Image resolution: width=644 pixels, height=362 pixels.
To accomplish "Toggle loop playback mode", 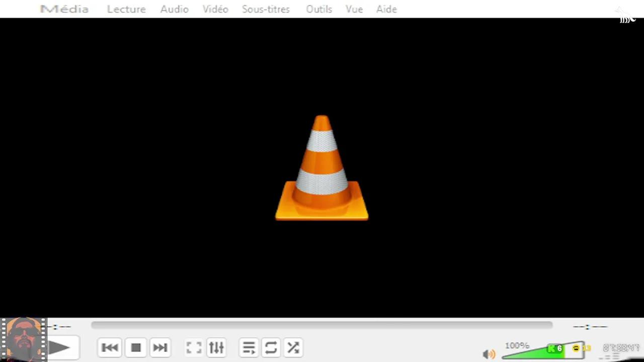I will pyautogui.click(x=271, y=347).
